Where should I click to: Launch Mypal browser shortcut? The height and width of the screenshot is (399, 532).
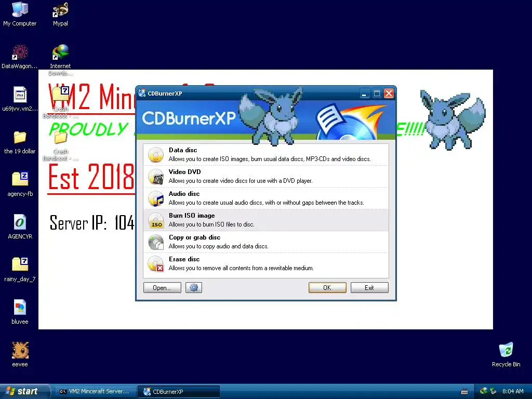(60, 9)
